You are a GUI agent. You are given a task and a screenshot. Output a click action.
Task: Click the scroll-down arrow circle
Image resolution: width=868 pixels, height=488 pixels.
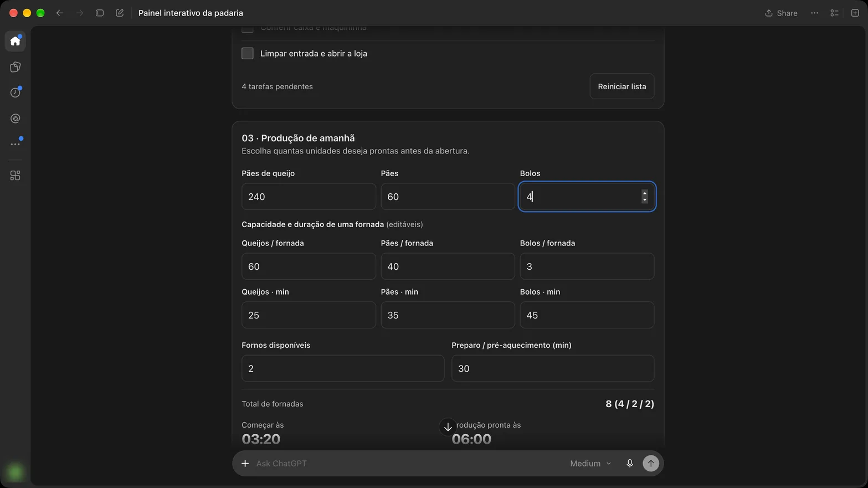(x=448, y=427)
